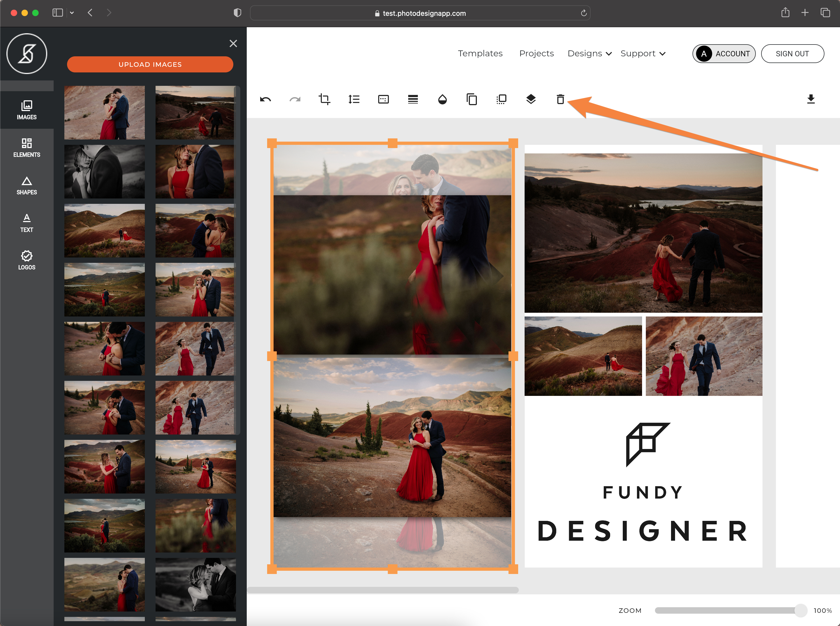The image size is (840, 626).
Task: Click the redo arrow icon
Action: pos(295,99)
